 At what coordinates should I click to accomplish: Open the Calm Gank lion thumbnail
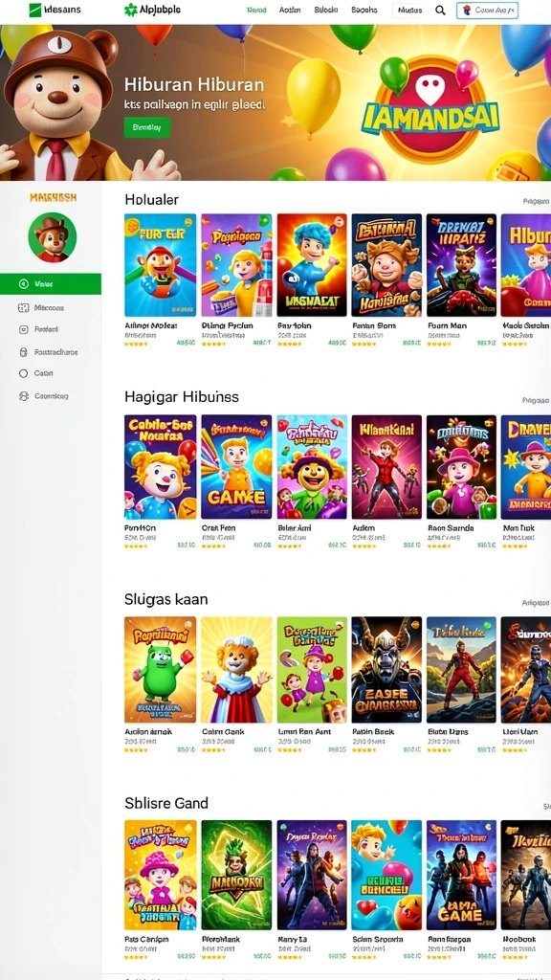236,669
